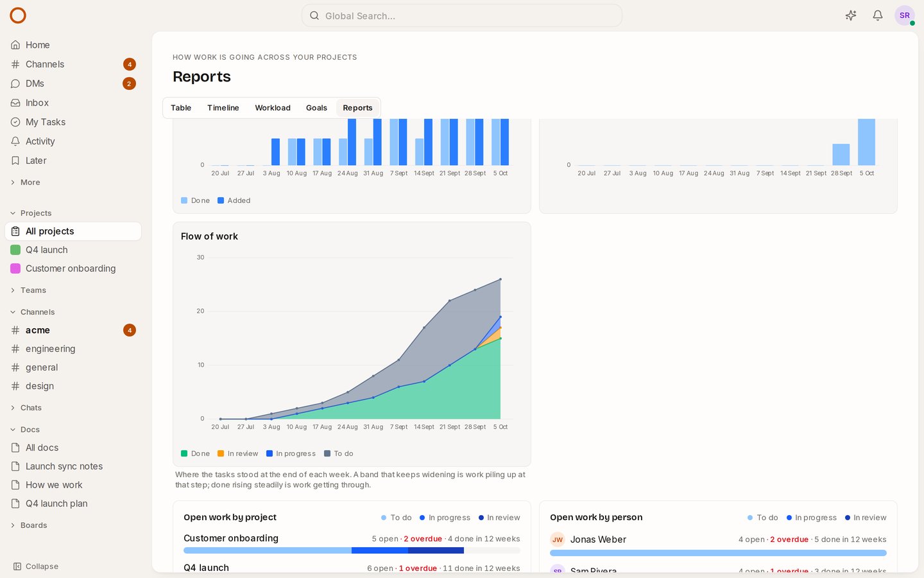Open the Q4 launch project
924x578 pixels.
73,250
